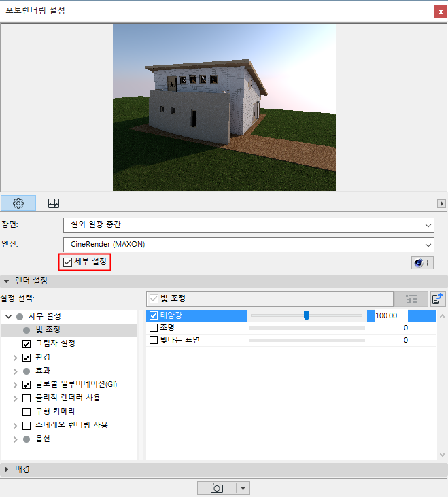Select 빛 조정 in the tree
The width and height of the screenshot is (448, 497).
click(48, 330)
